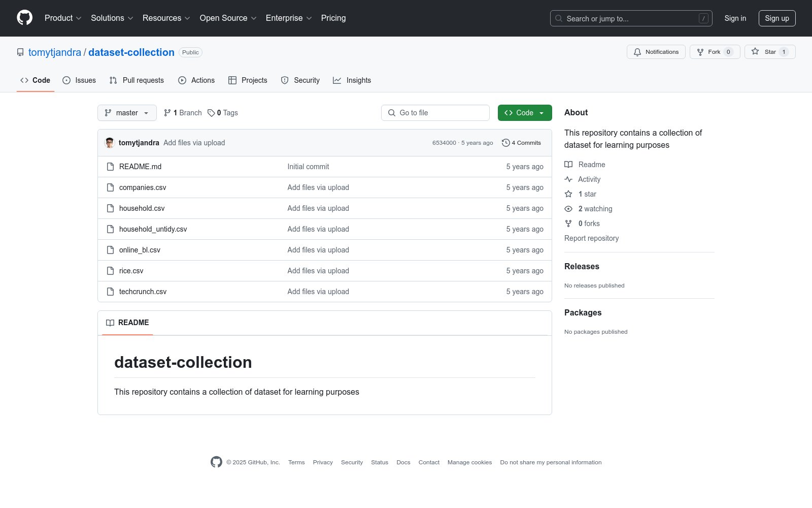Screen dimensions: 812x508
Task: Open the master branch selector
Action: pos(127,113)
